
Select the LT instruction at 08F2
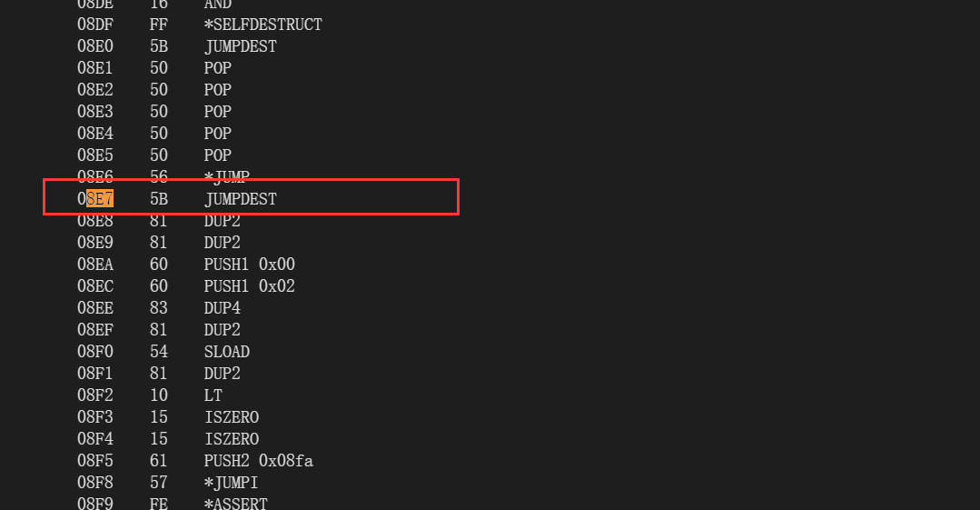click(x=213, y=395)
